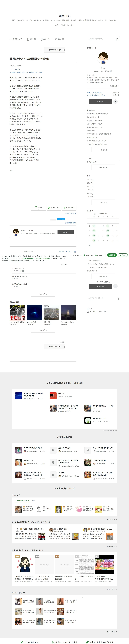The image size is (129, 644).
Task: Close the cookie notice with とじる
Action: pyautogui.click(x=64, y=264)
